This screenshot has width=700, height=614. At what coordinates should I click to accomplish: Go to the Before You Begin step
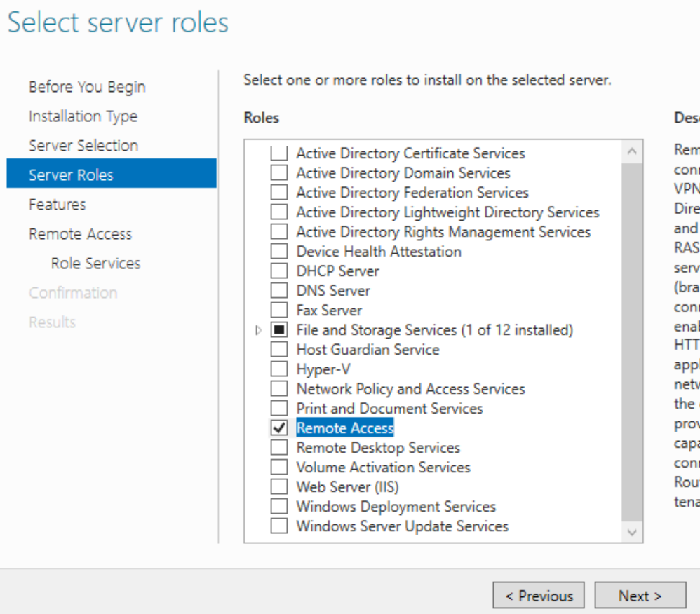87,87
